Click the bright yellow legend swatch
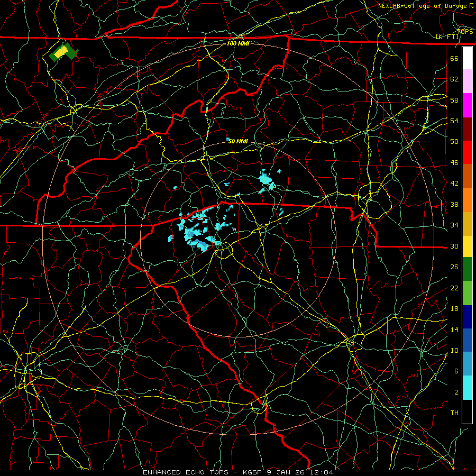This screenshot has height=476, width=476. coord(467,246)
